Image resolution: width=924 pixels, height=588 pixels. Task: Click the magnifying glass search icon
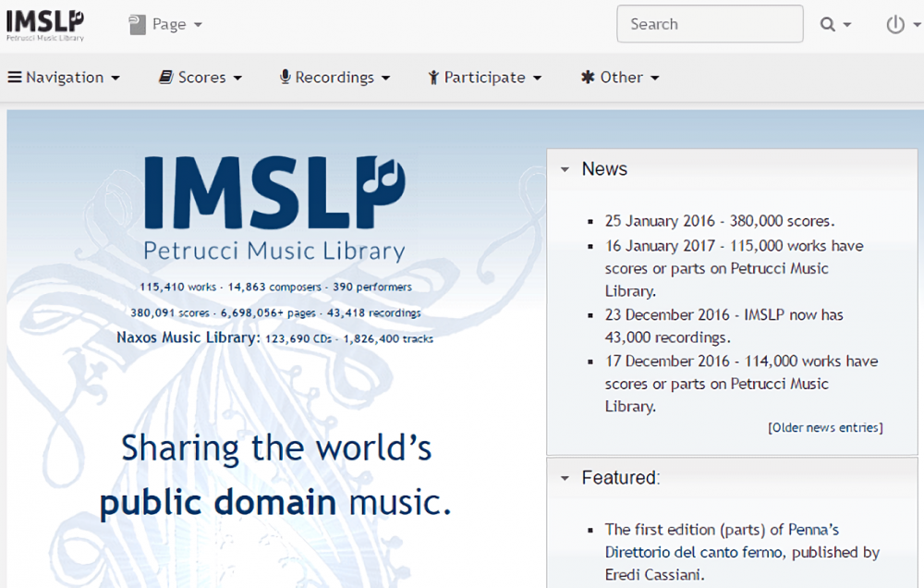827,24
